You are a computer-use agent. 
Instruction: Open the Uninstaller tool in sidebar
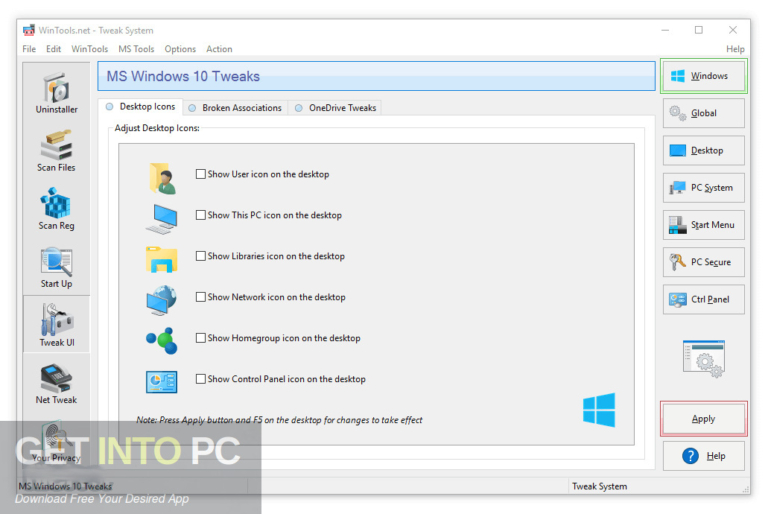56,93
